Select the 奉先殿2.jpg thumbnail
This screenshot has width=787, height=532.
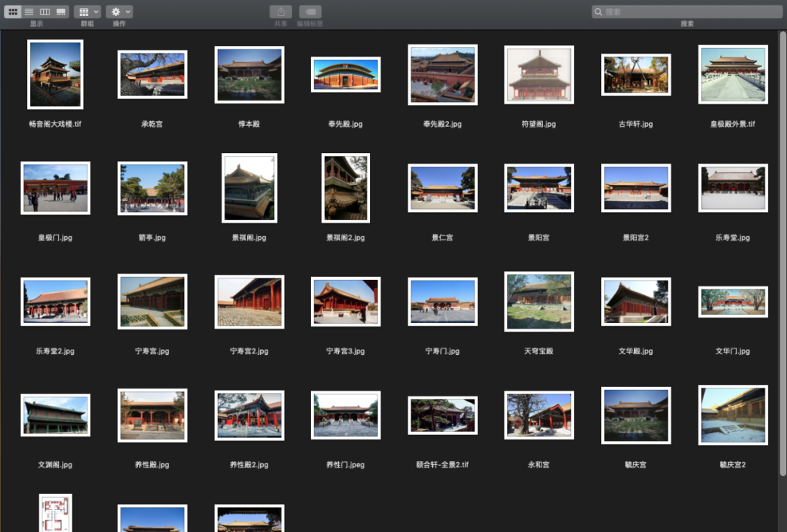click(443, 74)
